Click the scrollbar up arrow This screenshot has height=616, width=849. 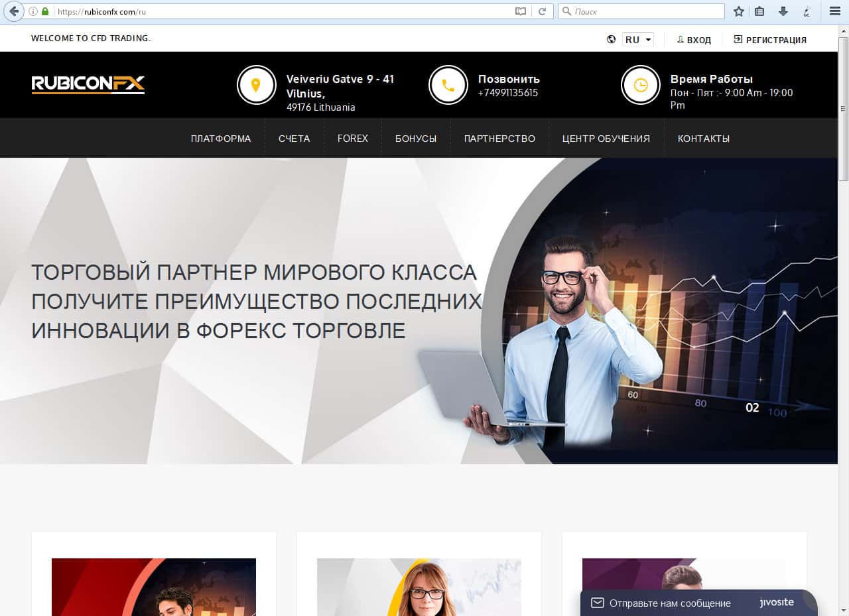coord(844,31)
